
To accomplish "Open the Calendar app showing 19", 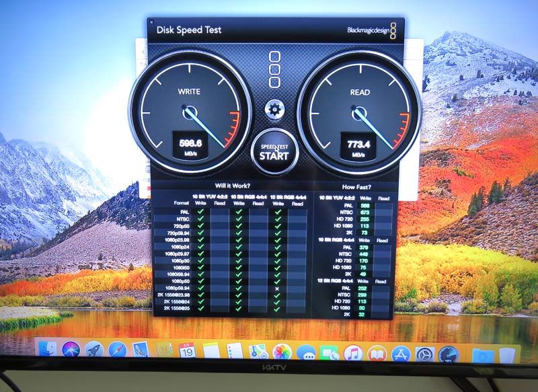I will coord(188,351).
